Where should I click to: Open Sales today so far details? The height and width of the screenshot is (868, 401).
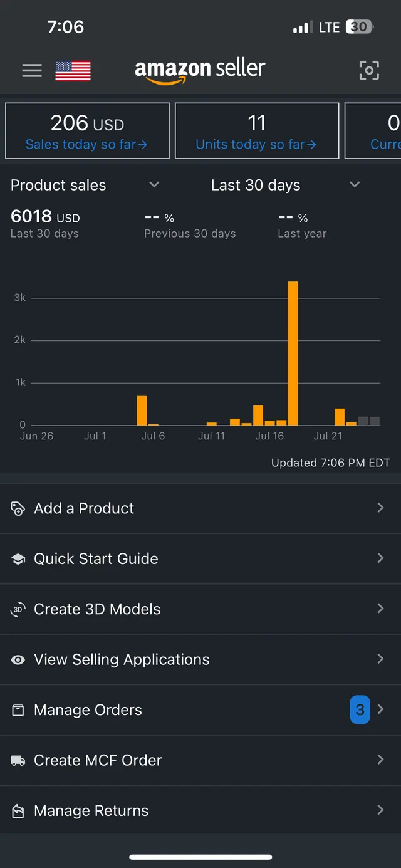[87, 131]
